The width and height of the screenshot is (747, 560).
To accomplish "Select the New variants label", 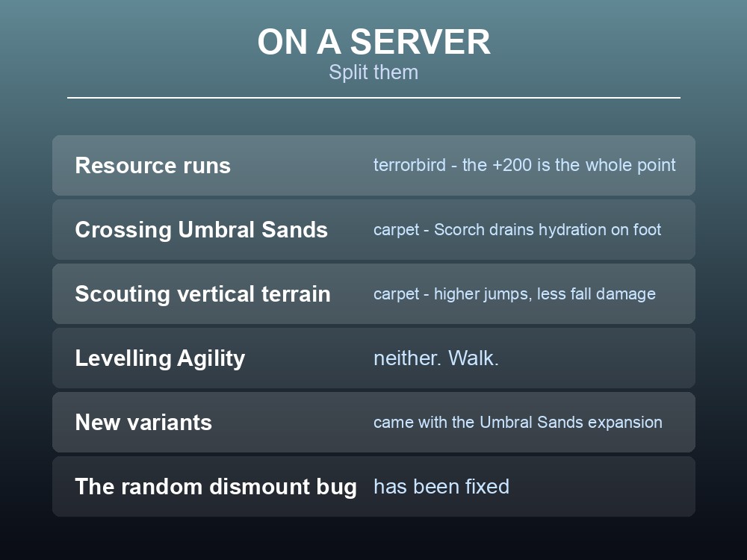I will [x=143, y=423].
